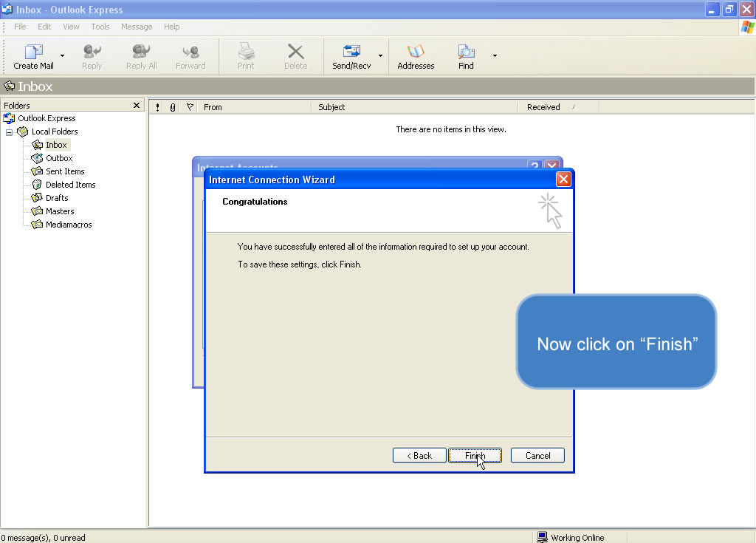Open the Tools menu
Image resolution: width=756 pixels, height=543 pixels.
click(x=100, y=27)
